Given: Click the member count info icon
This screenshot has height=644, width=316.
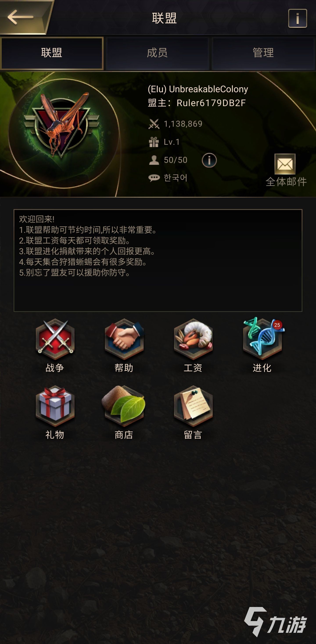Looking at the screenshot, I should point(209,160).
